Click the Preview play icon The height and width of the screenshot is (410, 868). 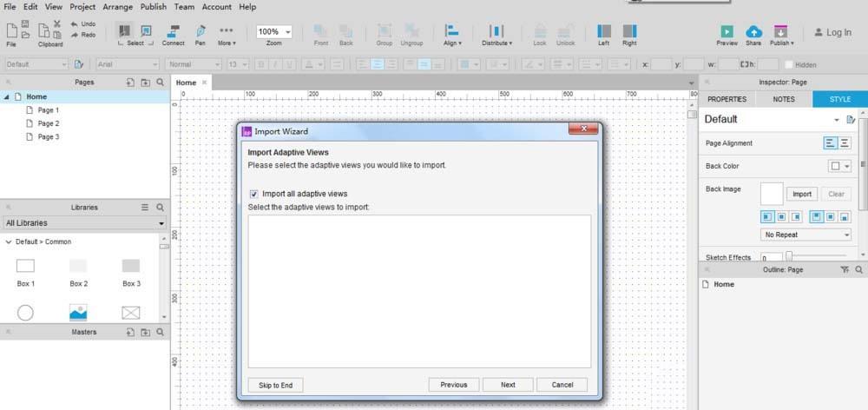727,31
